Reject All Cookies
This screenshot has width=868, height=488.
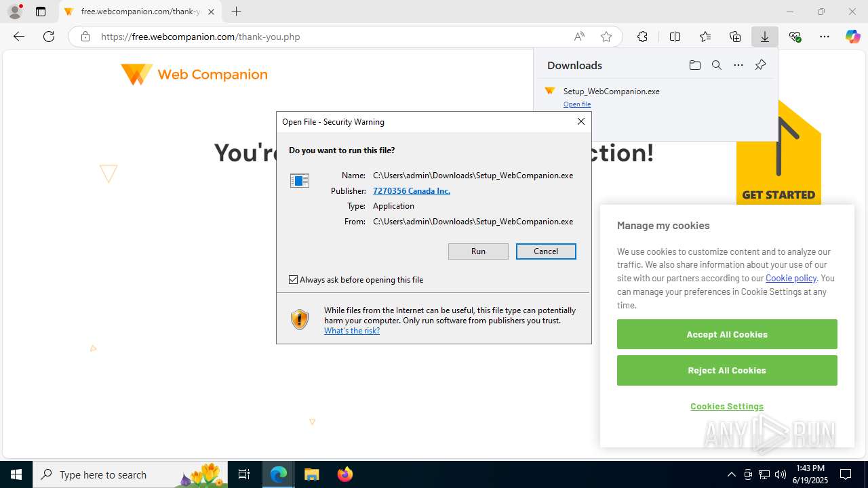(727, 371)
